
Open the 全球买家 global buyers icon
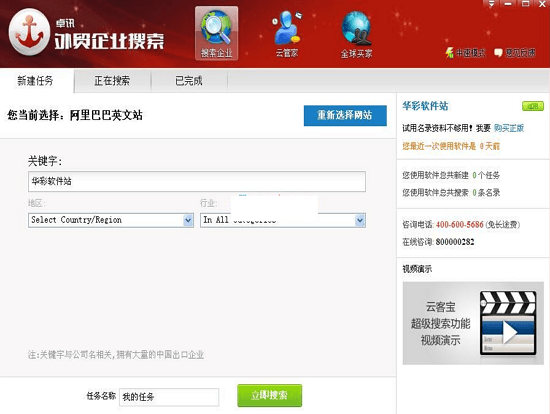click(x=356, y=34)
